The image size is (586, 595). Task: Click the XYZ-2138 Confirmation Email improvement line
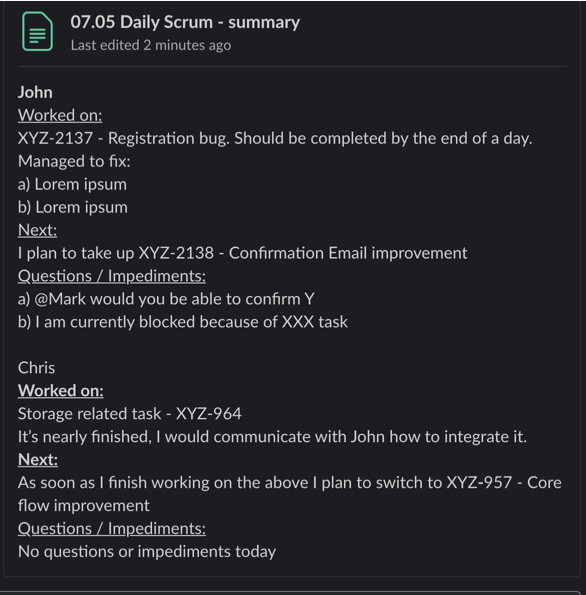pos(243,253)
